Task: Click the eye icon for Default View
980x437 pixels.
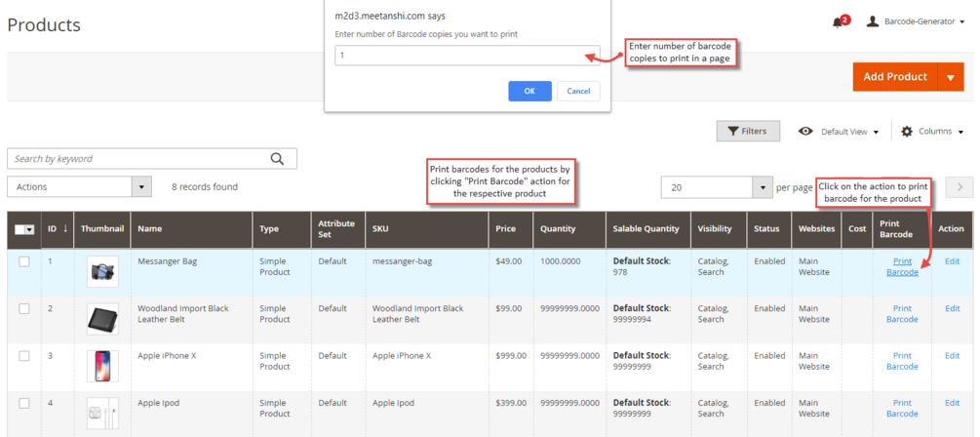Action: click(806, 132)
